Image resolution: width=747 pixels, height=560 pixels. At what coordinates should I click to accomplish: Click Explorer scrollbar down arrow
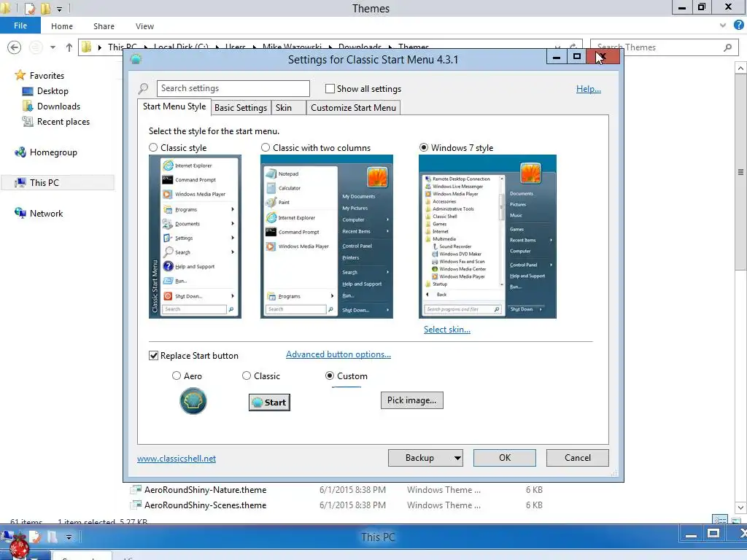pos(740,507)
